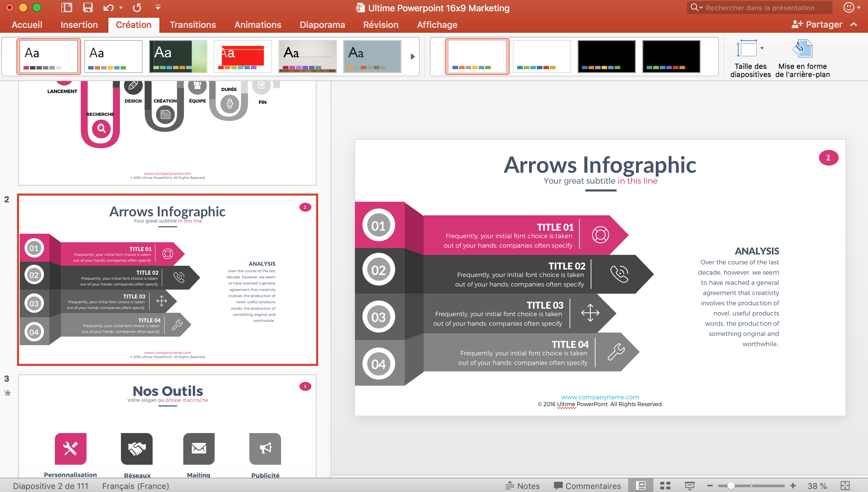
Task: Open the Taille des diapositives dropdown arrow
Action: pos(762,48)
